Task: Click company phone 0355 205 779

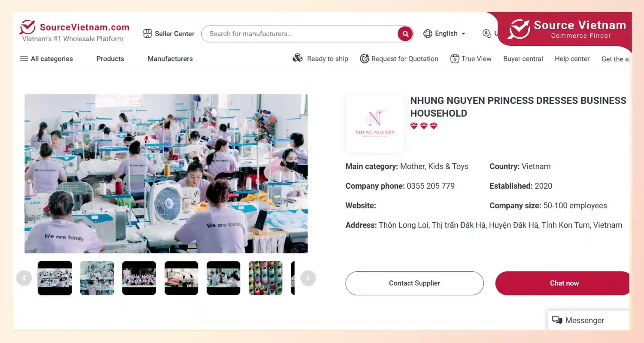Action: [x=431, y=186]
